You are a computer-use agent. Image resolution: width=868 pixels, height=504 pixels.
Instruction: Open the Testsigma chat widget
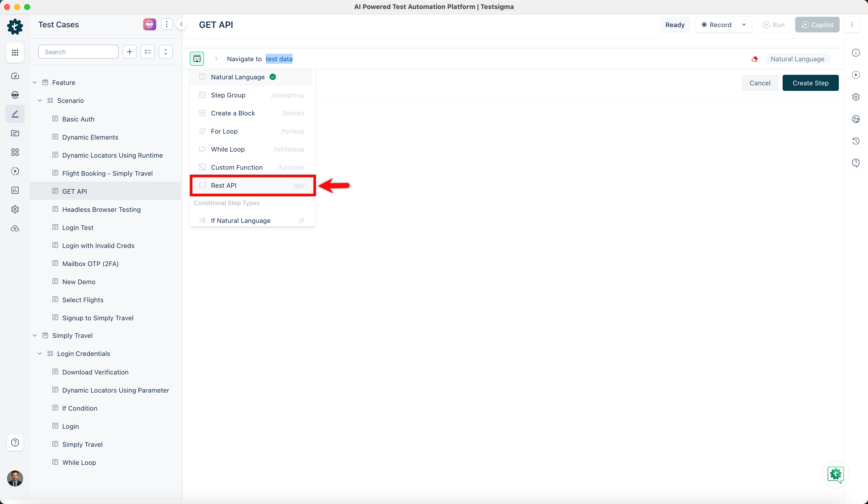click(836, 474)
